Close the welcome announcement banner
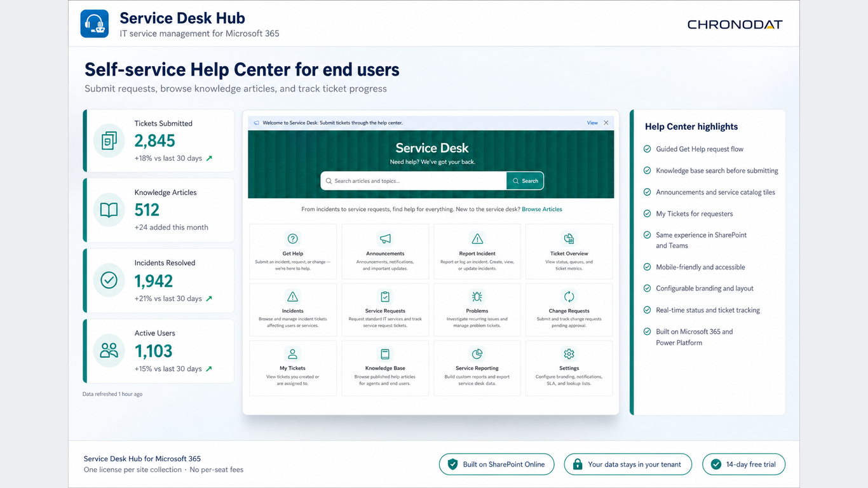Screen dimensions: 868x488 click(606, 123)
